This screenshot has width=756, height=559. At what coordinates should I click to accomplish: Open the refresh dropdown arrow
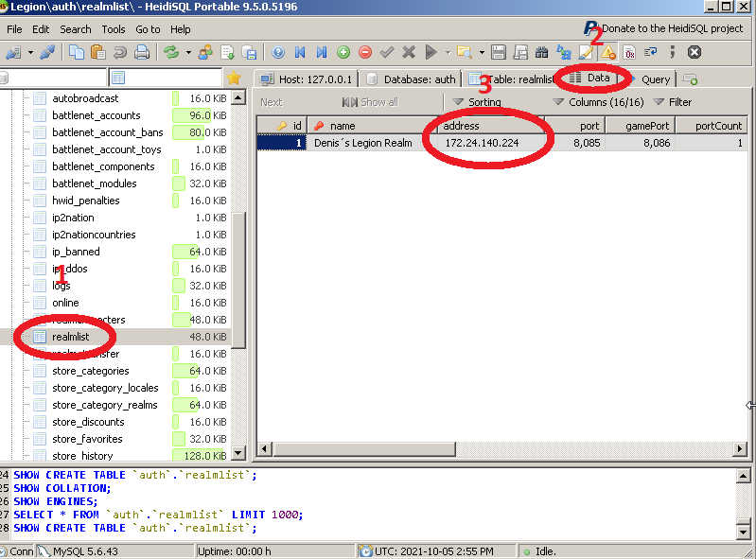[187, 53]
